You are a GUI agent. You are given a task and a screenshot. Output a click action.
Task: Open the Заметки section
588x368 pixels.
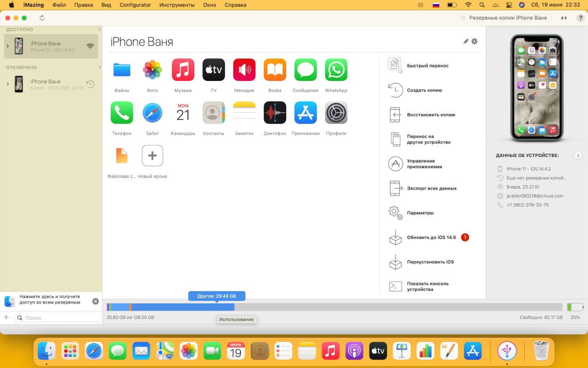244,113
